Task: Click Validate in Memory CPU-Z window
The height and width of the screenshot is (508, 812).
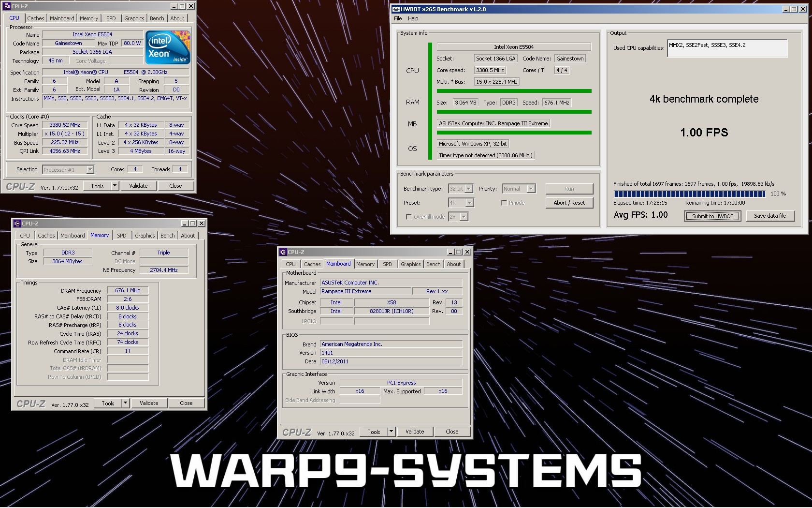Action: pyautogui.click(x=149, y=403)
